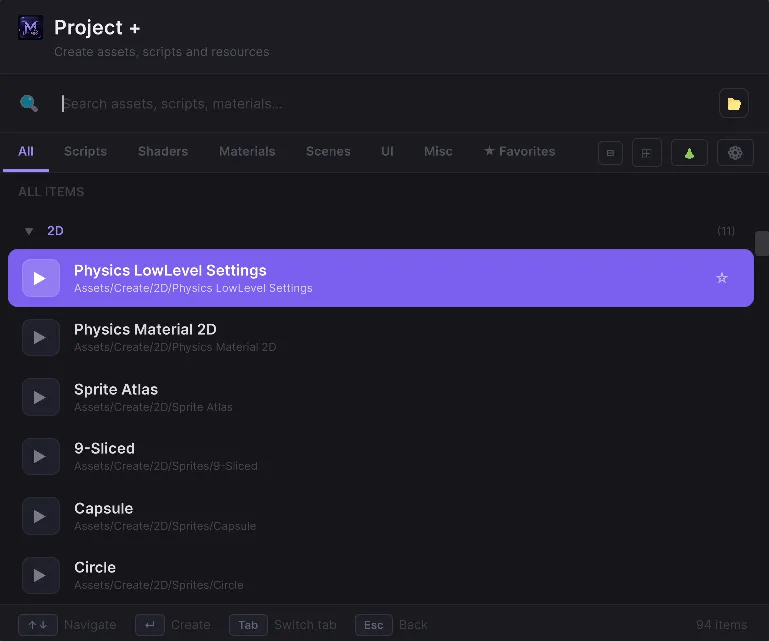Open the Favorites tab
This screenshot has width=769, height=641.
(x=519, y=152)
